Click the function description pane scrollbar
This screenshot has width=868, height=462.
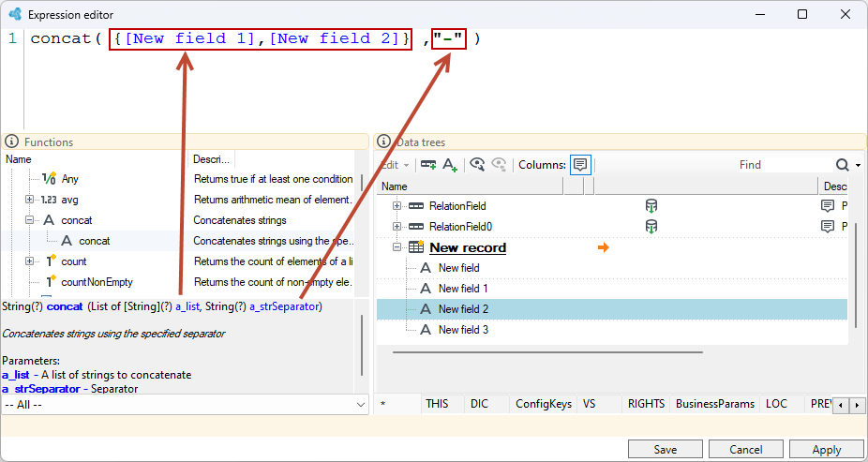pyautogui.click(x=362, y=345)
